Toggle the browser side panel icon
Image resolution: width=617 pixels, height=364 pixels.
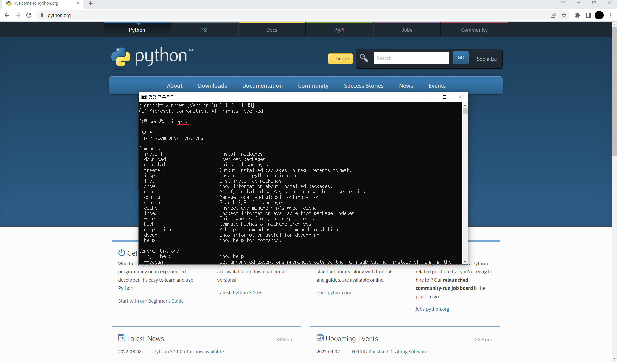pyautogui.click(x=588, y=15)
